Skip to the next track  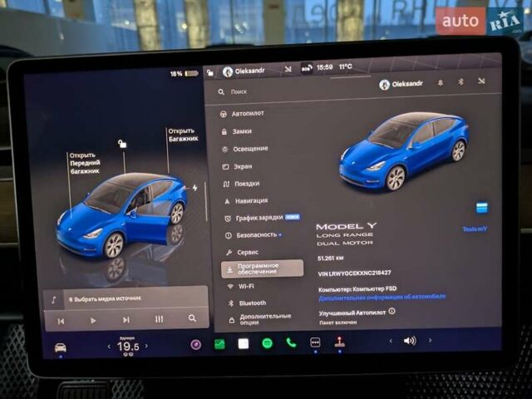pos(126,319)
